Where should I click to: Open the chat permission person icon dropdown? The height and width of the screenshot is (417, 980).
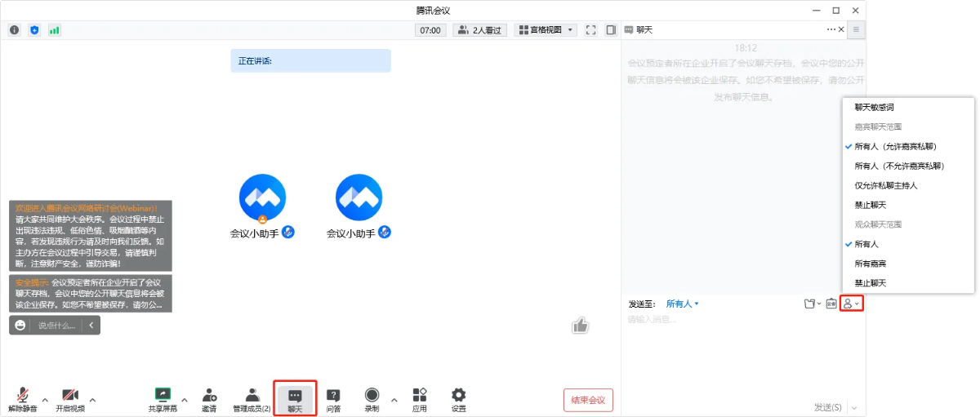[852, 304]
